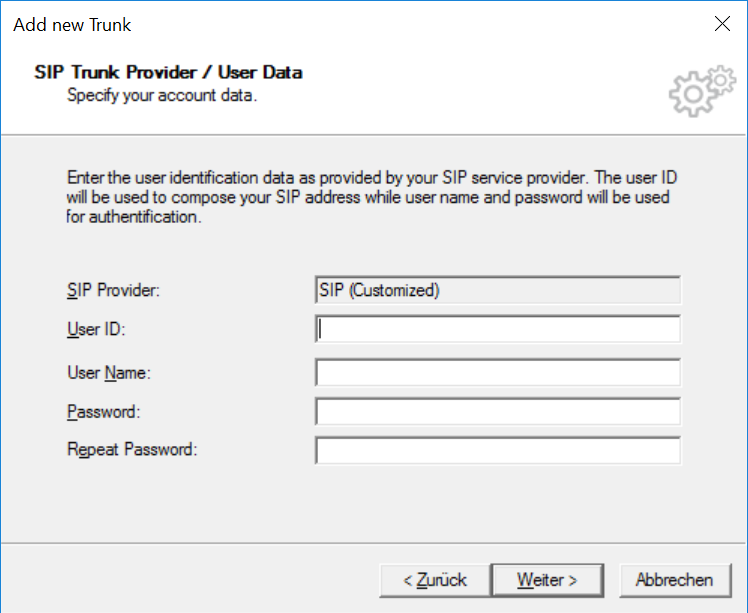Image resolution: width=748 pixels, height=613 pixels.
Task: Go back with the Zurück button
Action: [x=435, y=580]
